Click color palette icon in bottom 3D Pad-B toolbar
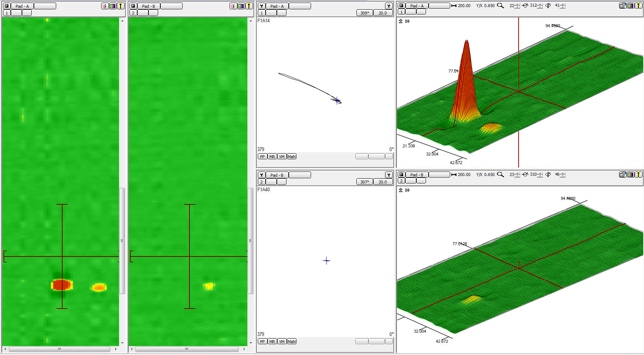The image size is (644, 355). [x=631, y=175]
